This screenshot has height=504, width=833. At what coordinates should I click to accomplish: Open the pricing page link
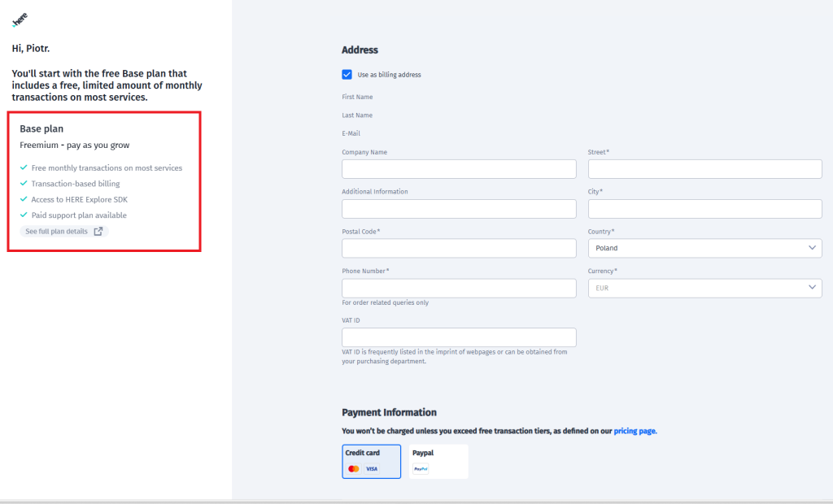point(635,432)
